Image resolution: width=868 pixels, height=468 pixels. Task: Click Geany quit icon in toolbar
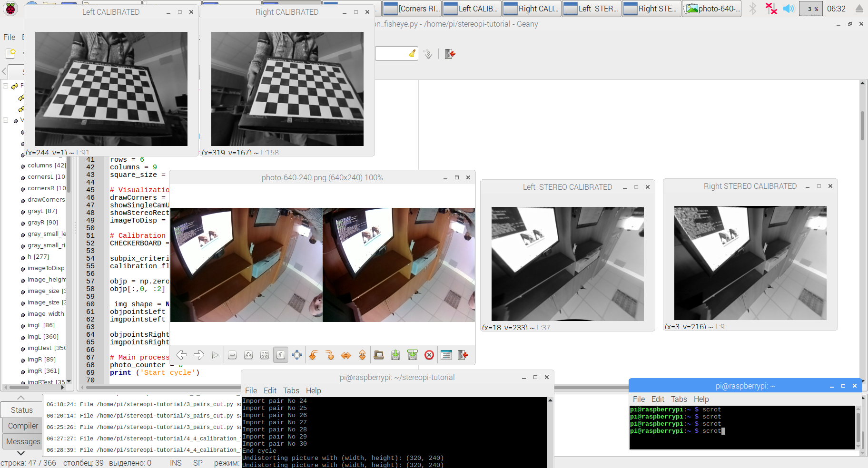tap(450, 54)
